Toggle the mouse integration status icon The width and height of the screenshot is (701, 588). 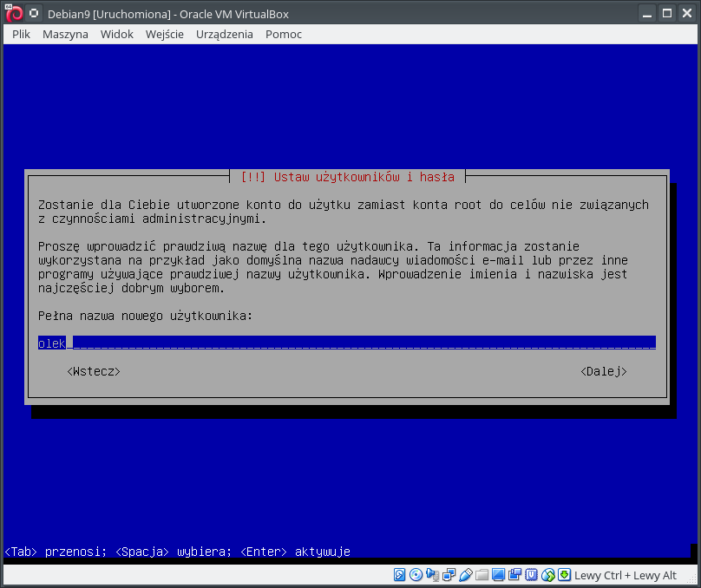[547, 575]
